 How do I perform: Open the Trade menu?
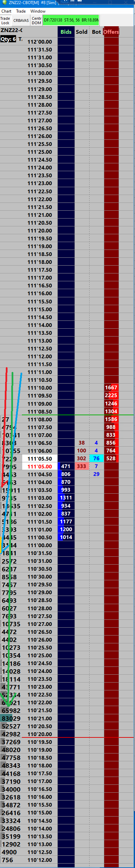pos(21,11)
